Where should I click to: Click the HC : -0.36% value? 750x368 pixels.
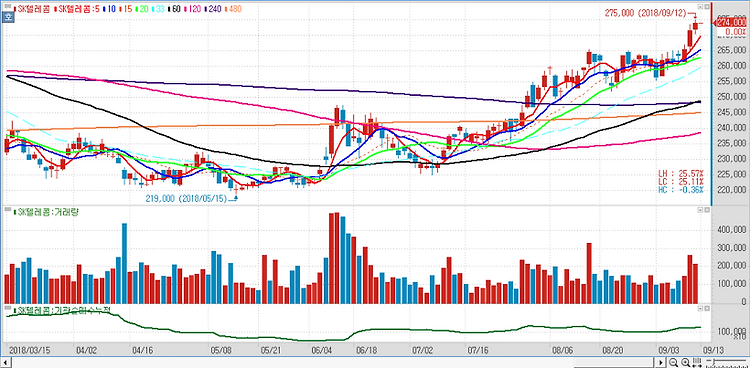[x=682, y=190]
